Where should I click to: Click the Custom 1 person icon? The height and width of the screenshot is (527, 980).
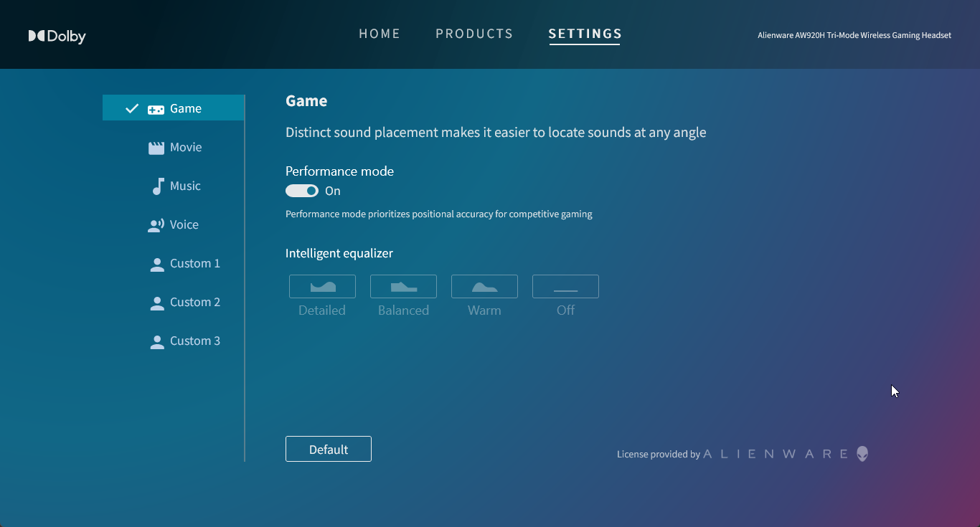(x=157, y=264)
